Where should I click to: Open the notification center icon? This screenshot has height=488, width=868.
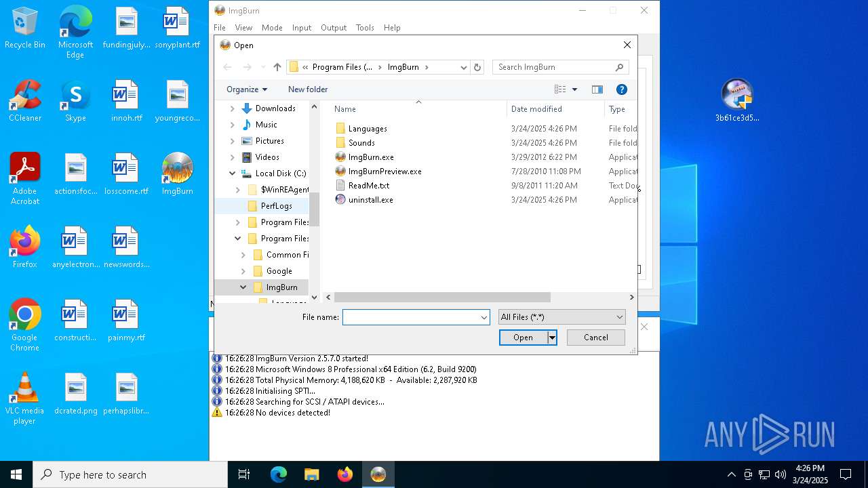tap(846, 474)
